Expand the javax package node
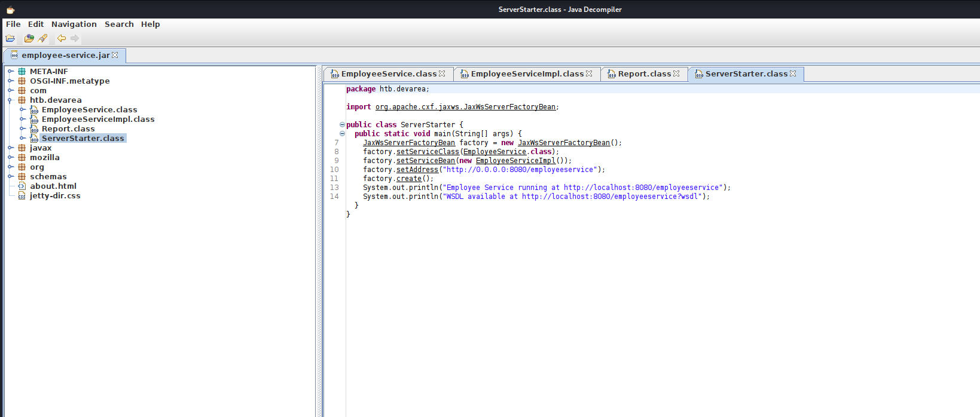Screen dimensions: 980x417 coord(10,148)
